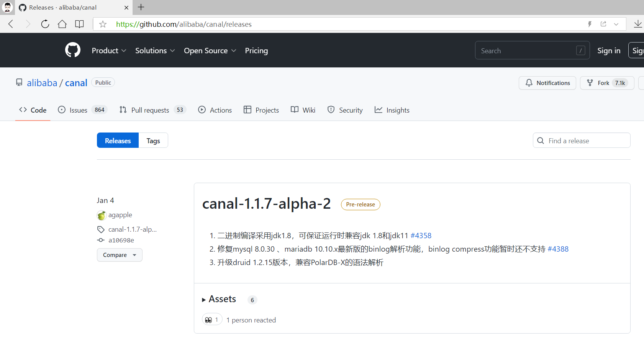Switch to the Wiki tab
Image resolution: width=644 pixels, height=342 pixels.
303,110
